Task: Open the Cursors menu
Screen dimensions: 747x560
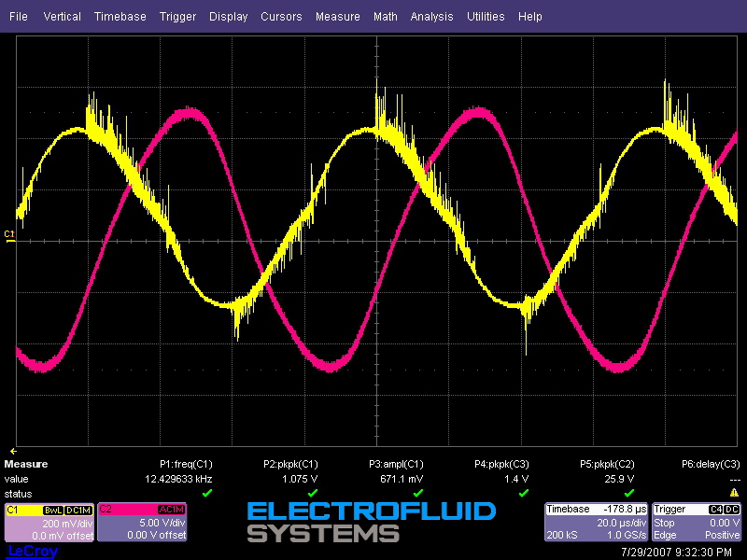Action: [x=281, y=16]
